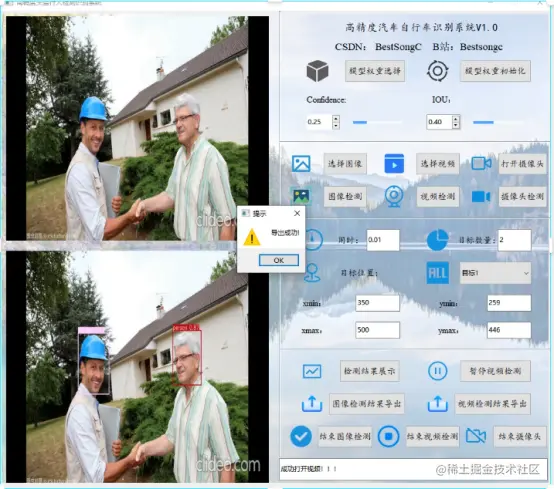554x490 pixels.
Task: Click the 目标数量 field showing 2
Action: (x=514, y=240)
